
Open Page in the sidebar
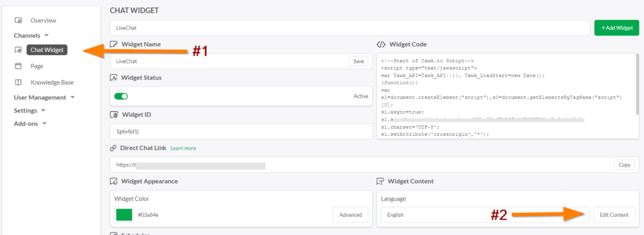(36, 66)
